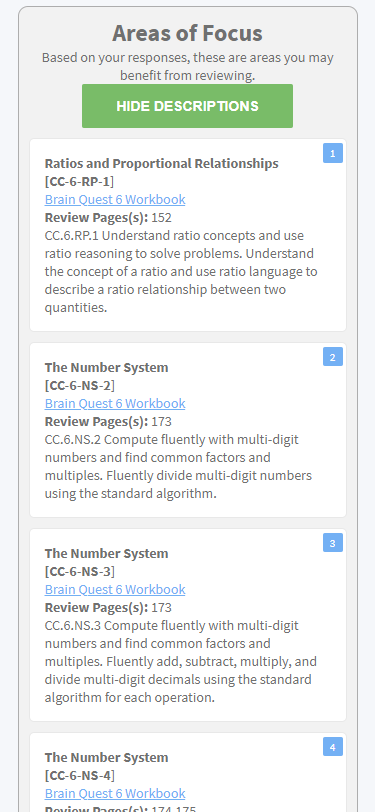Image resolution: width=375 pixels, height=812 pixels.
Task: Click the [CC-6-NS-3] standard code
Action: [80, 572]
